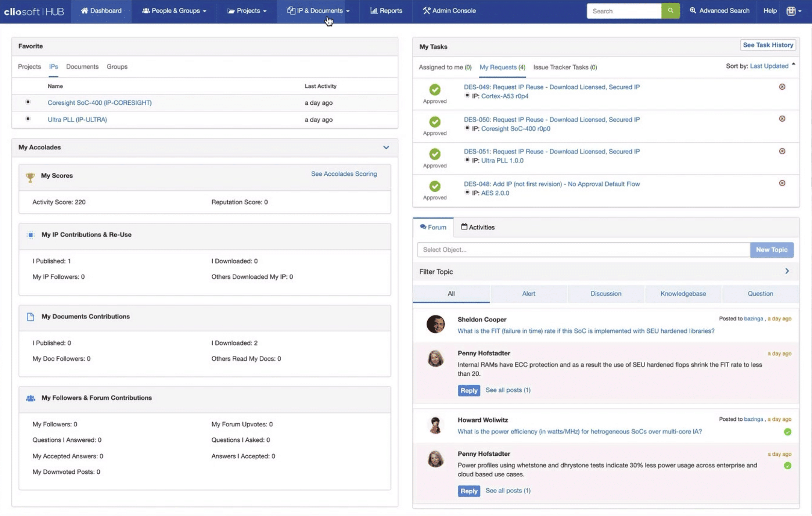Expand the Filter Topic panel
Image resolution: width=812 pixels, height=516 pixels.
click(x=787, y=271)
